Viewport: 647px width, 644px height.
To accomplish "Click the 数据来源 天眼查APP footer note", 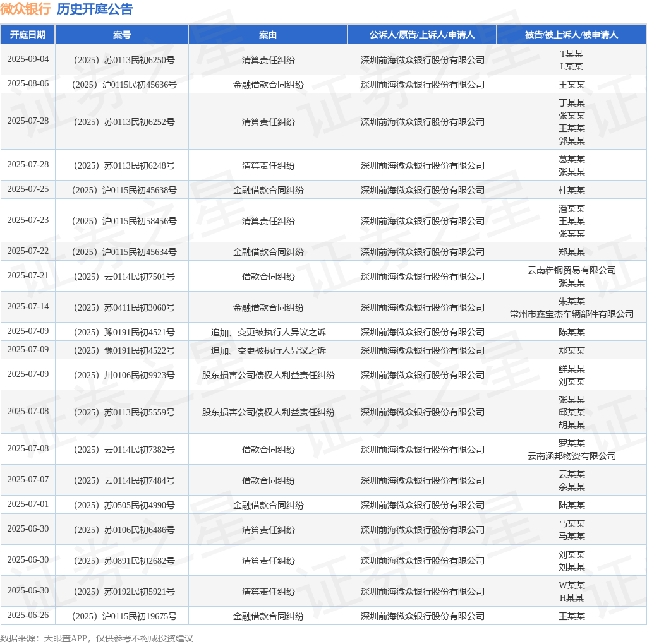I will click(97, 638).
